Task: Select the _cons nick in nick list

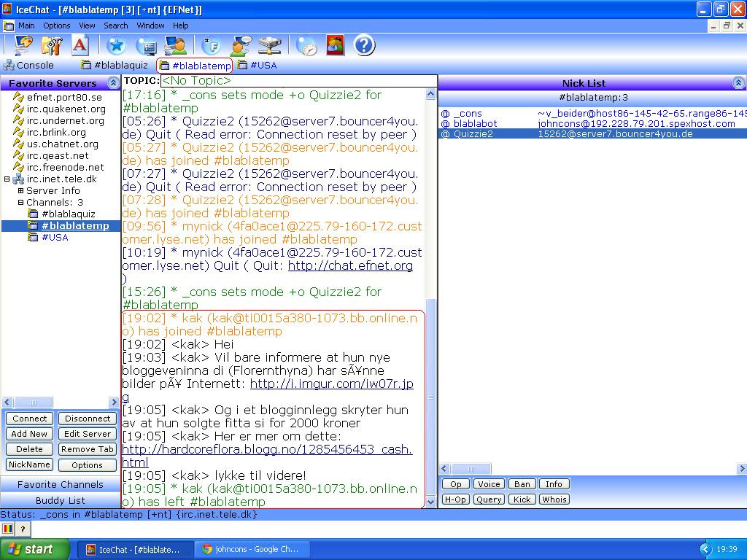Action: pos(468,113)
